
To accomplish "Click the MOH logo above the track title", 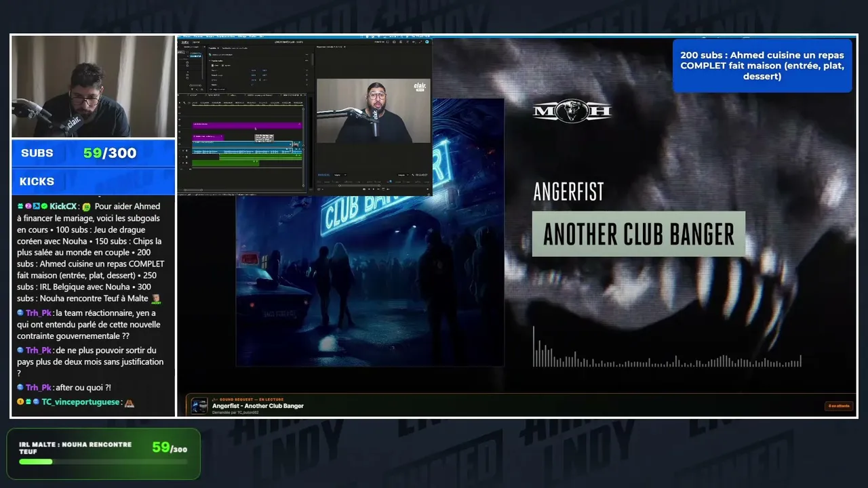I will click(572, 110).
